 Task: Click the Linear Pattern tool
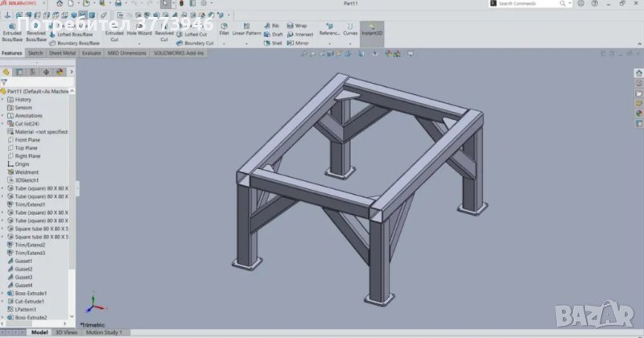pos(246,31)
